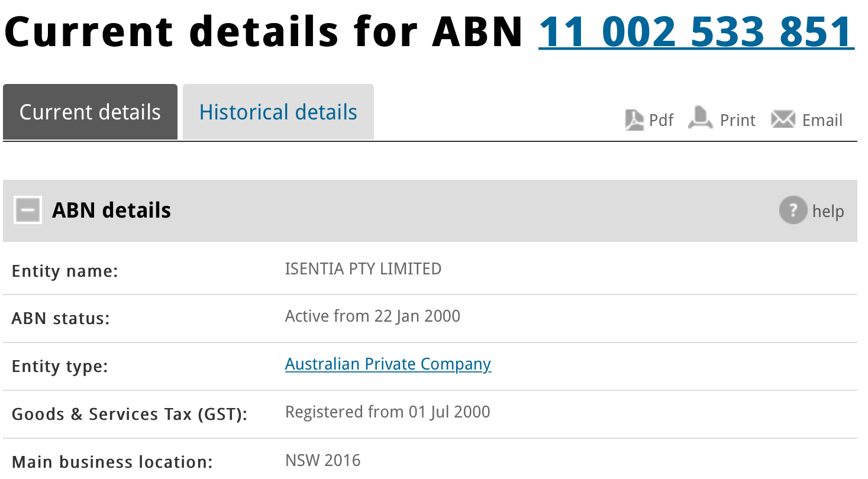Select the Current details tab
868x479 pixels.
[x=90, y=112]
